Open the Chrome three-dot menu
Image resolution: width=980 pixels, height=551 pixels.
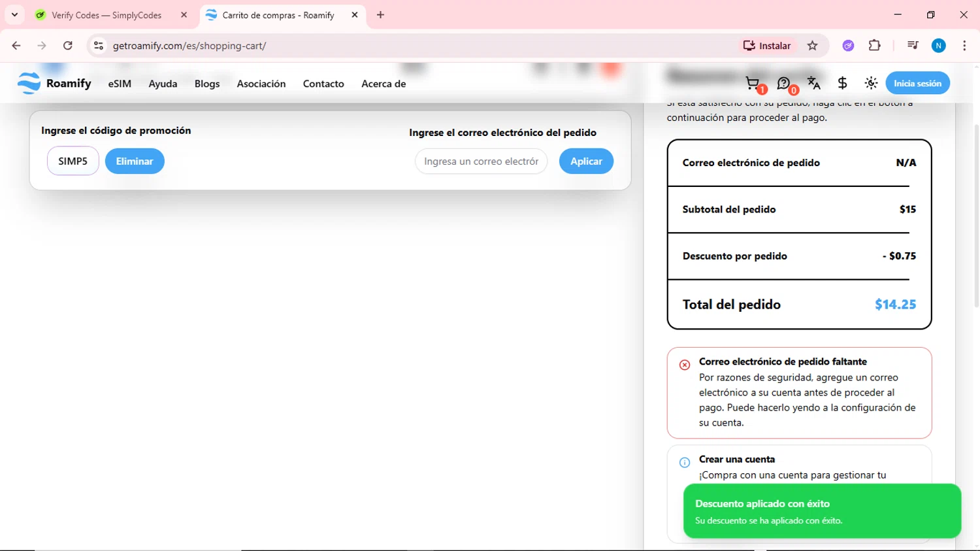(x=964, y=45)
